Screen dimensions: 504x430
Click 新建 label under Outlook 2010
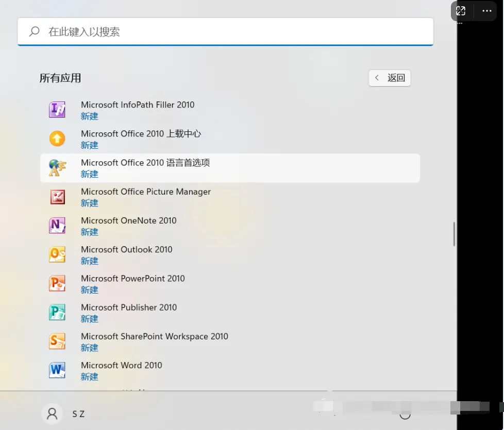pos(89,261)
